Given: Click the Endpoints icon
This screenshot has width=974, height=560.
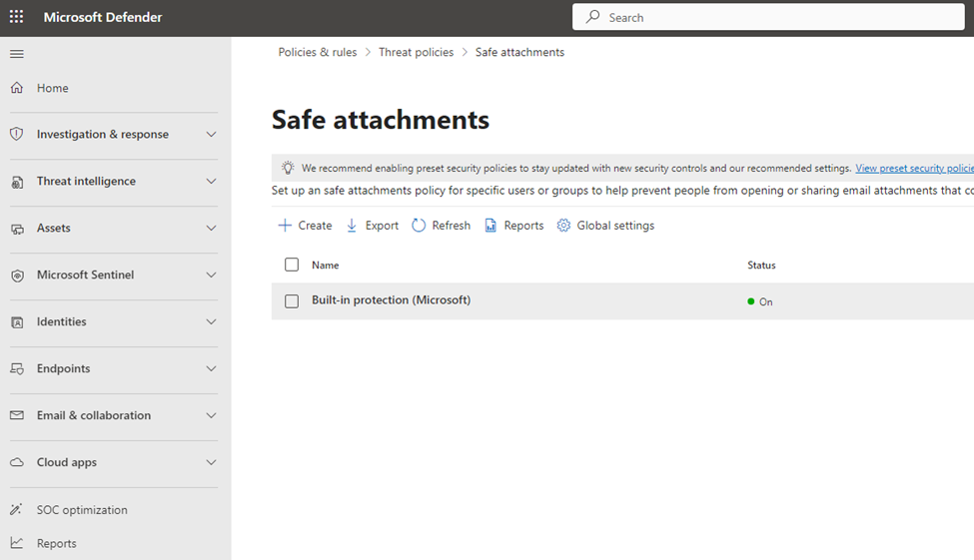Looking at the screenshot, I should click(17, 368).
